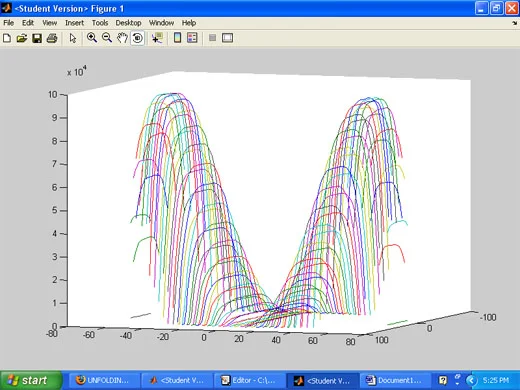Click the Hide Plot Tools icon
Image resolution: width=520 pixels, height=390 pixels.
click(x=212, y=38)
